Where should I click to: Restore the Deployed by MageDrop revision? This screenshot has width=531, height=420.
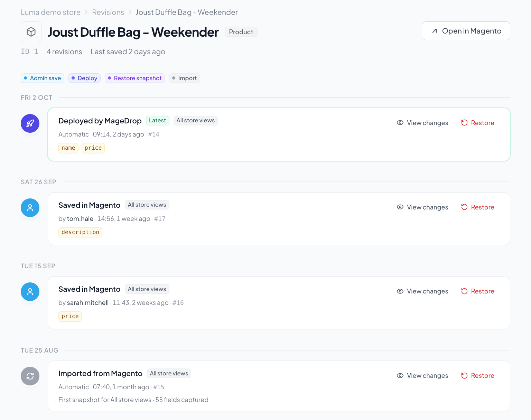[478, 123]
